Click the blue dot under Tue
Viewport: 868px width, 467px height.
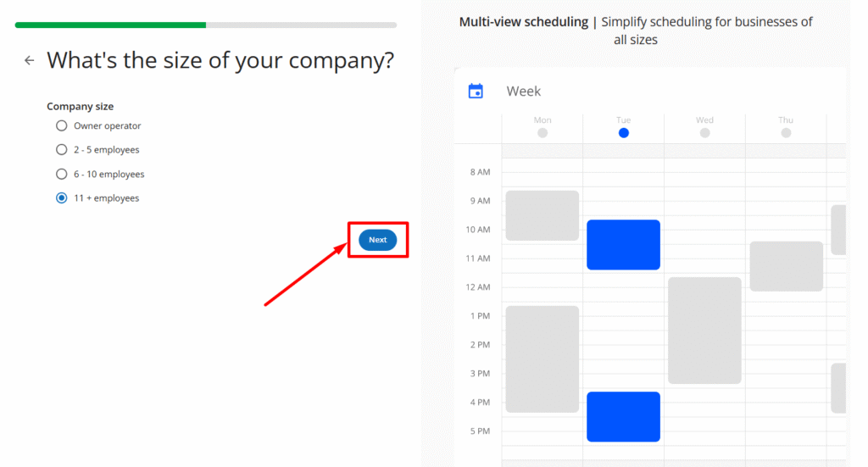click(x=624, y=133)
